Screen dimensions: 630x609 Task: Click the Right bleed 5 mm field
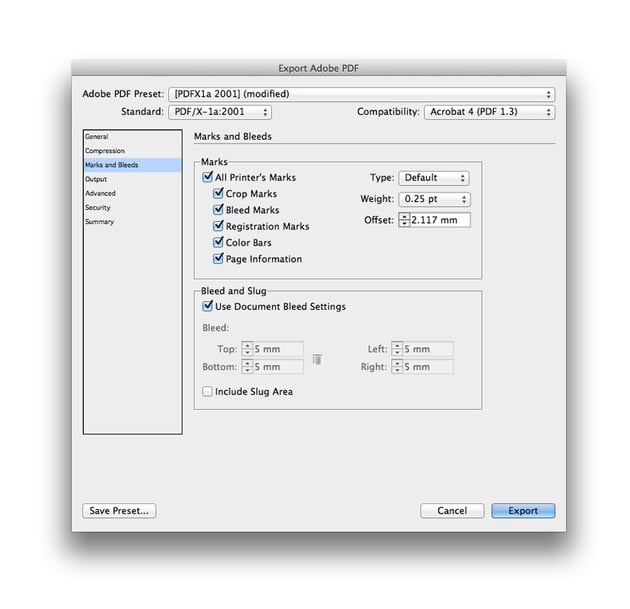428,366
